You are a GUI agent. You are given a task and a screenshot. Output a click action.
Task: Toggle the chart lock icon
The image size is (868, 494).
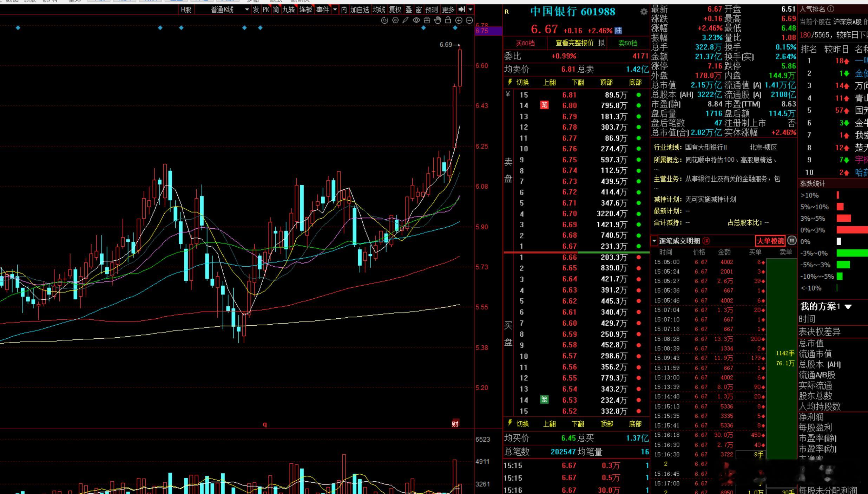coord(448,20)
